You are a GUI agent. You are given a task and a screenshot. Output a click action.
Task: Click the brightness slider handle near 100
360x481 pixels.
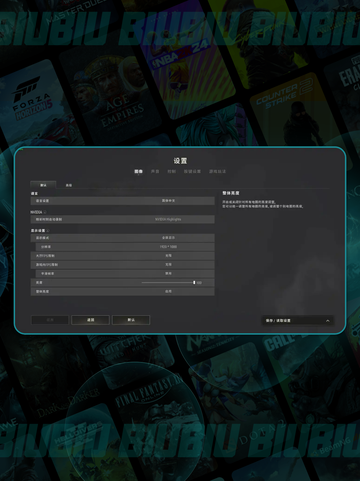point(194,283)
